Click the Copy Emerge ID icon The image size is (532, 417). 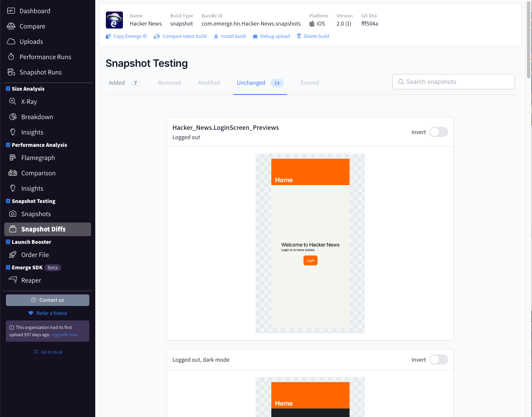[108, 36]
